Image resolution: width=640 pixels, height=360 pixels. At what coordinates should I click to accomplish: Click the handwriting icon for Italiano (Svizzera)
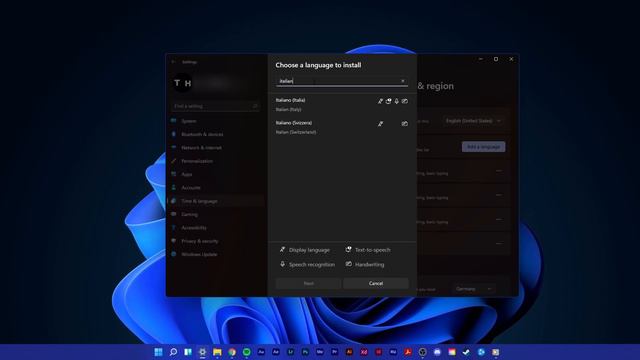[x=404, y=124]
